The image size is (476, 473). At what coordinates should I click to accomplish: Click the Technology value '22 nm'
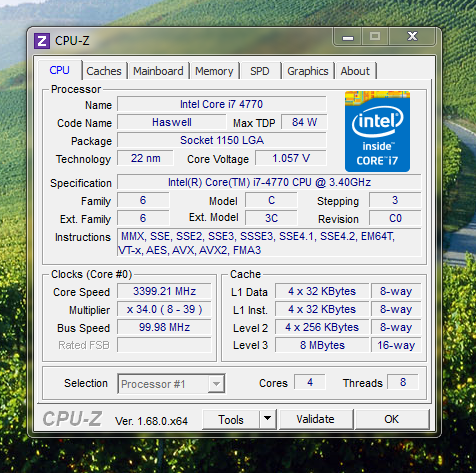tap(146, 158)
